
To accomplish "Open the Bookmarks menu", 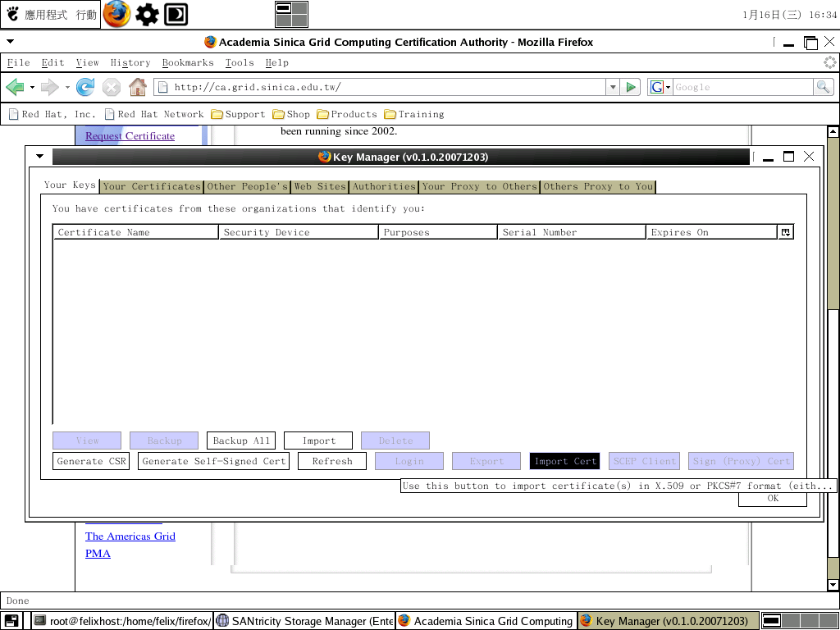I will [x=188, y=62].
